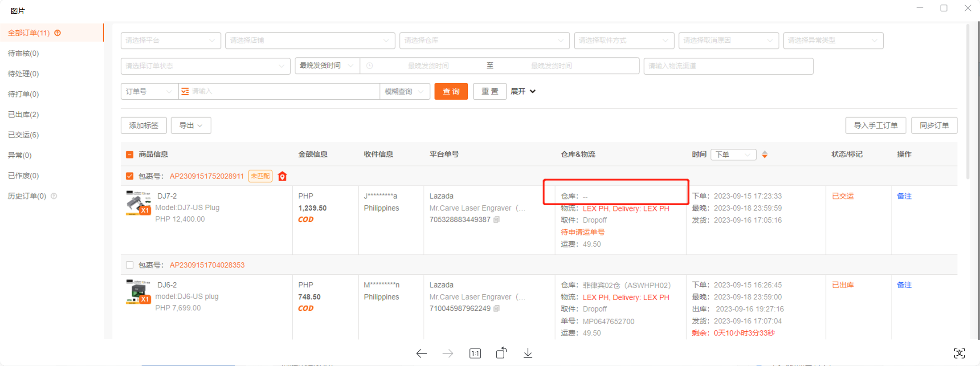Click DJ7-2 product thumbnail
Screen dimensions: 980x366
[x=138, y=203]
